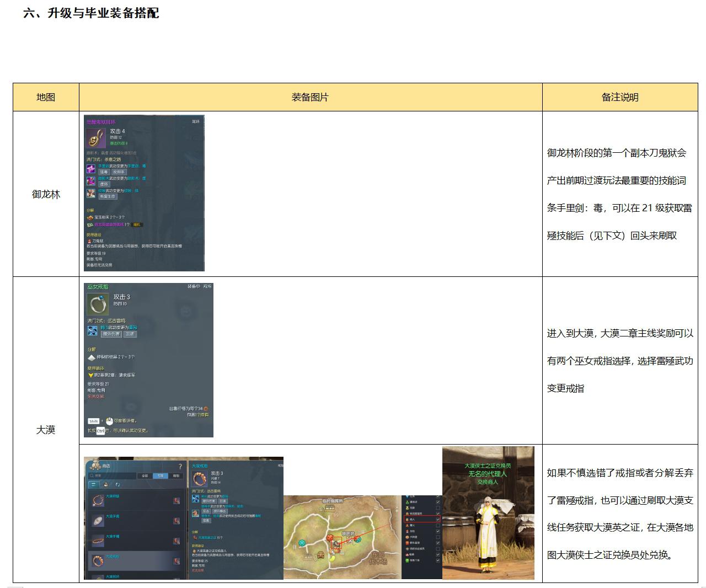Select the highlighted middle shop tab

[161, 476]
